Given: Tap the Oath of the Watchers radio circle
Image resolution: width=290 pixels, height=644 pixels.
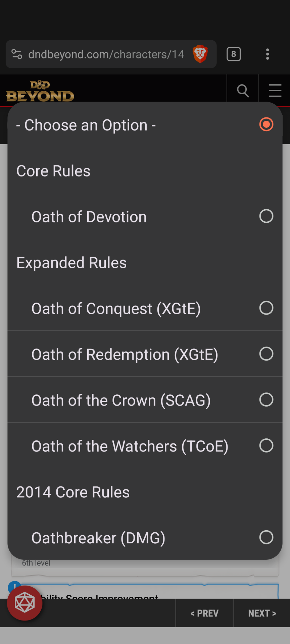Looking at the screenshot, I should point(266,445).
